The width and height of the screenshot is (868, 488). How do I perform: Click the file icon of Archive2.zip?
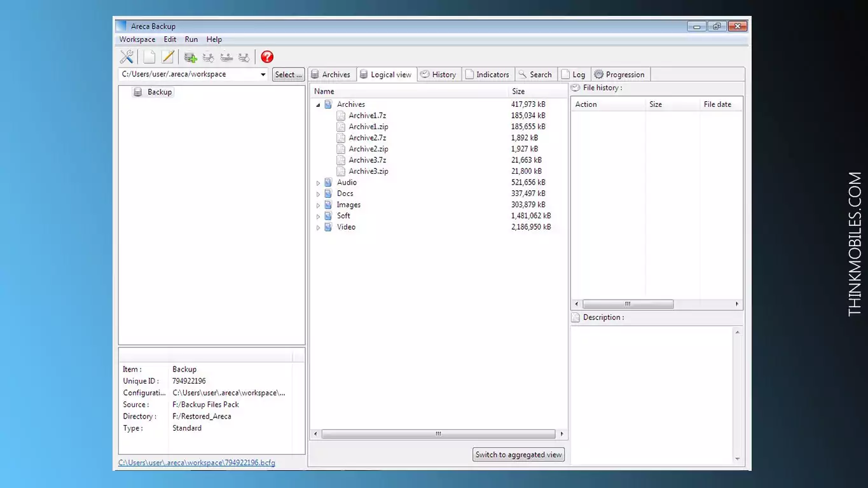tap(341, 149)
